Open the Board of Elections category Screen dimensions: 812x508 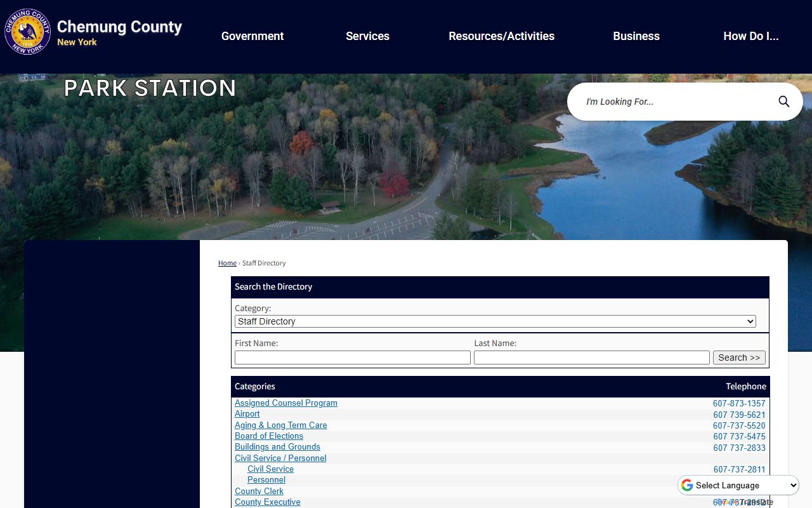tap(269, 436)
